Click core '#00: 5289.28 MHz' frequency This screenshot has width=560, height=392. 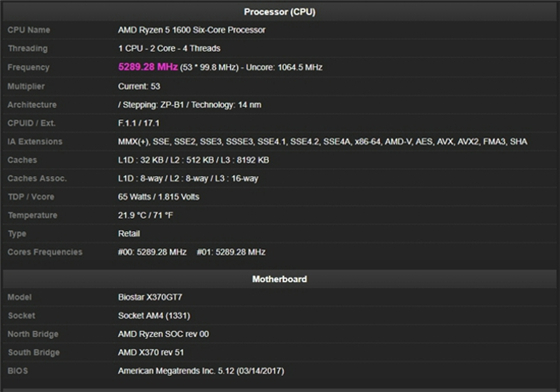tap(152, 252)
